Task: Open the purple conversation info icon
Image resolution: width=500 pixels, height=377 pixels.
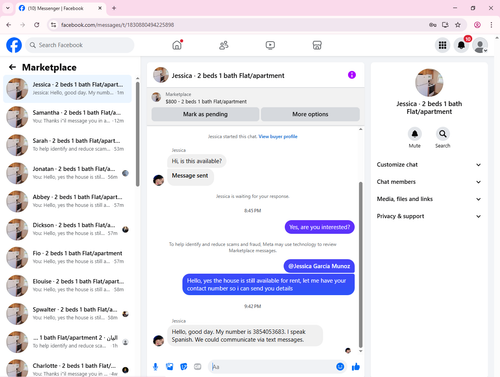Action: coord(352,75)
